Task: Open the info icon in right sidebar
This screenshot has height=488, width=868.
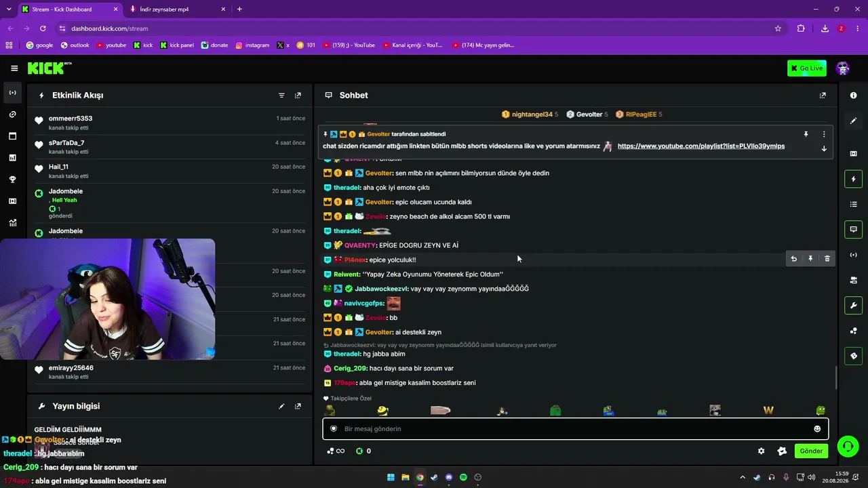Action: click(853, 96)
